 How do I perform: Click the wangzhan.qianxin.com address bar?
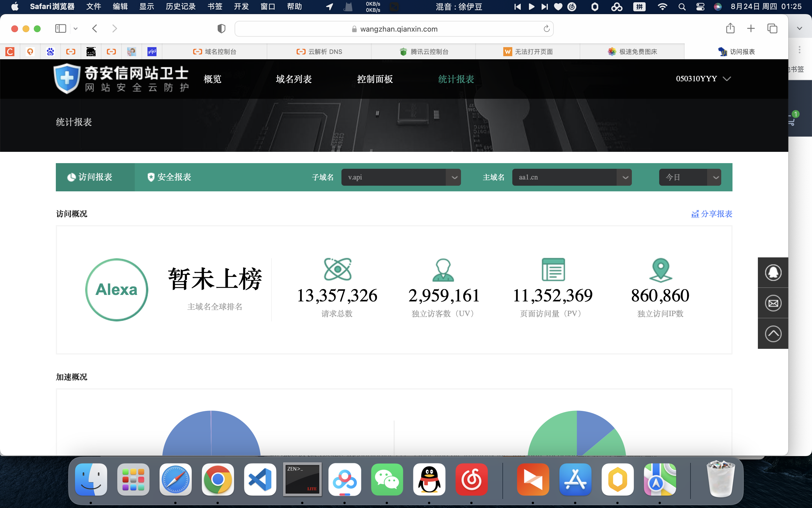[394, 29]
